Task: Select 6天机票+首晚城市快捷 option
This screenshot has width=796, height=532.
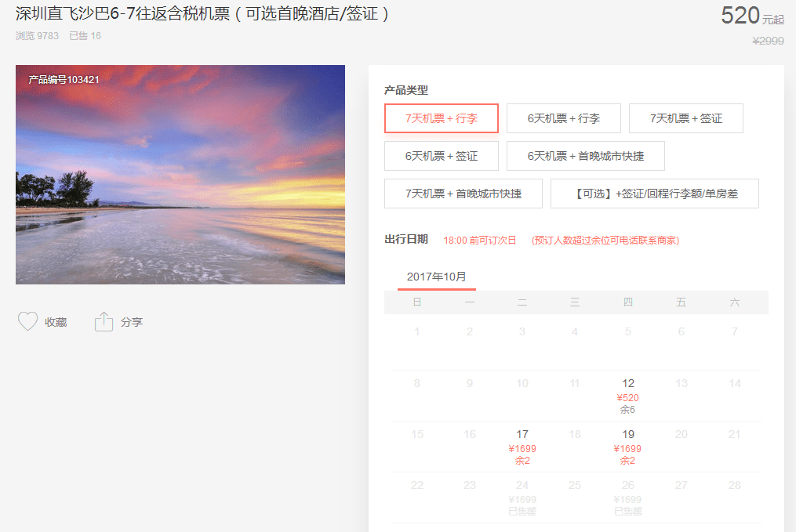Action: pos(585,156)
